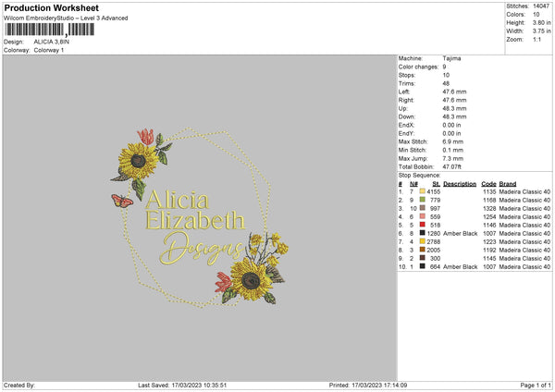Click 'Amber Black' description in stop 10
This screenshot has width=555, height=392.
[460, 267]
